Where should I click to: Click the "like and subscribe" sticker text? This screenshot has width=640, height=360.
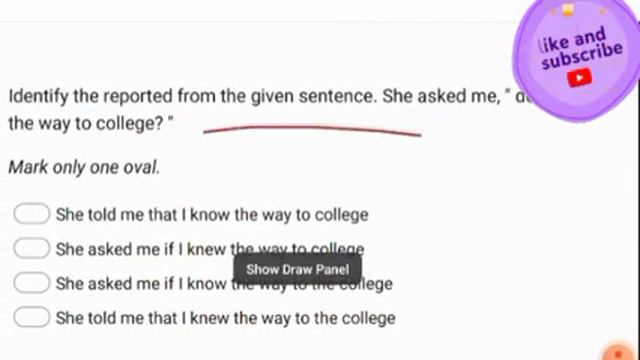coord(580,47)
